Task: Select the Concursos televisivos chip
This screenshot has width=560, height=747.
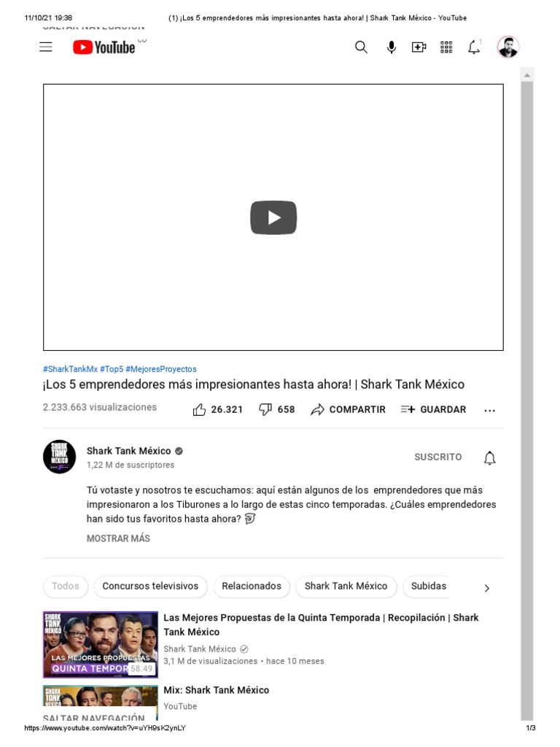Action: pos(150,586)
